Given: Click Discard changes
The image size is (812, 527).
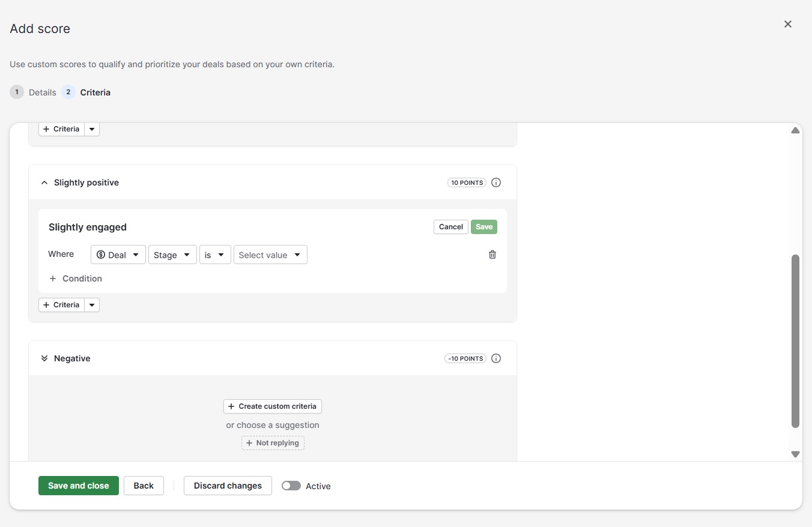Looking at the screenshot, I should pyautogui.click(x=228, y=486).
